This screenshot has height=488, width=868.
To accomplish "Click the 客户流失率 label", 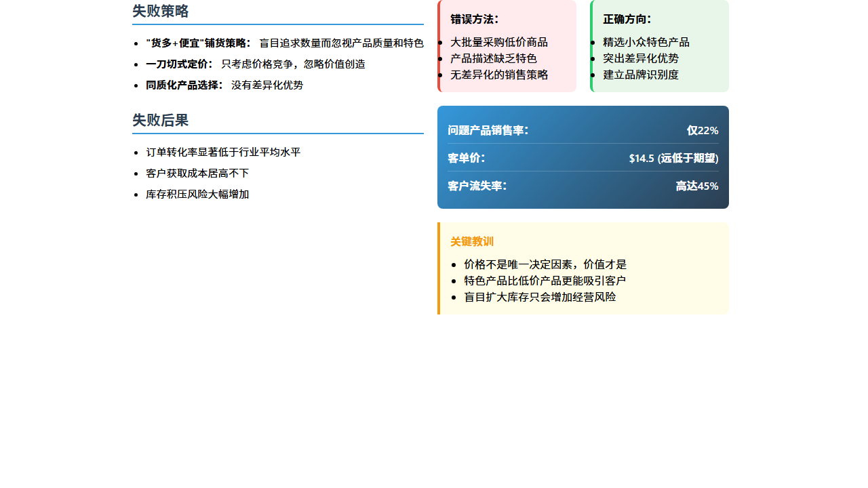I will [477, 186].
